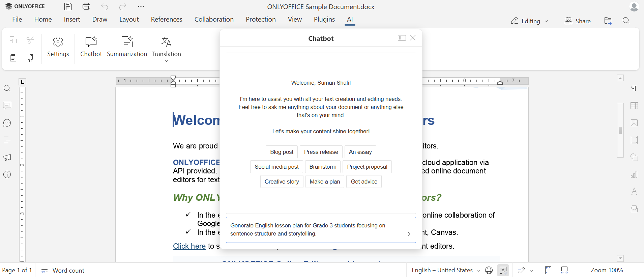Zoom out with the minus button
The image size is (644, 277).
pos(581,270)
